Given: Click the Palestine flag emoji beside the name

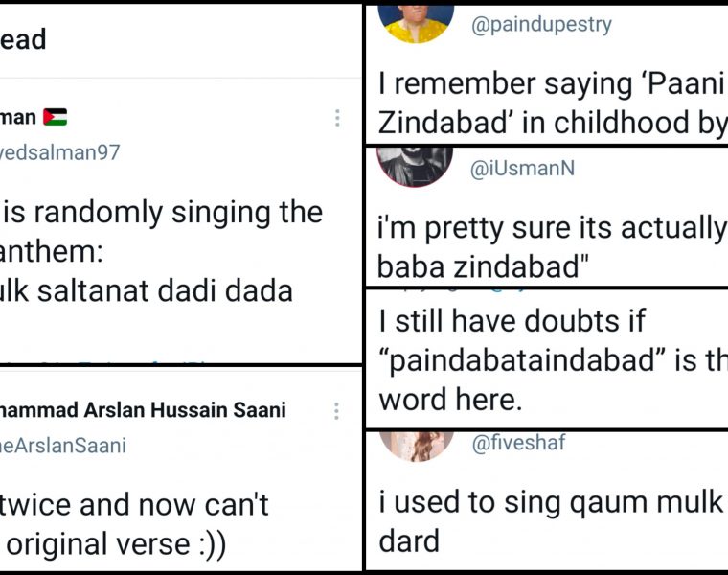Looking at the screenshot, I should [55, 118].
